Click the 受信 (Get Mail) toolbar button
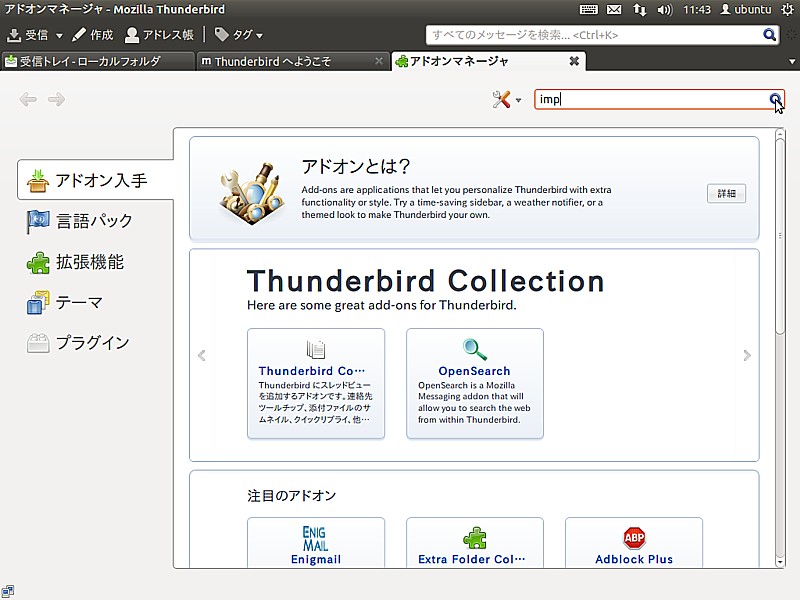The width and height of the screenshot is (800, 600). pos(28,35)
